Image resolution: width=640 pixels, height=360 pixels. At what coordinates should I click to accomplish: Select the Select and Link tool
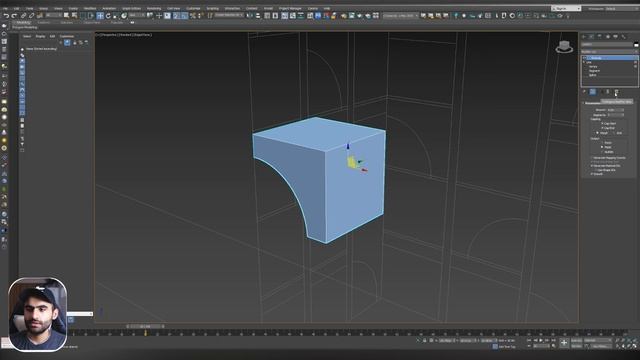point(24,16)
